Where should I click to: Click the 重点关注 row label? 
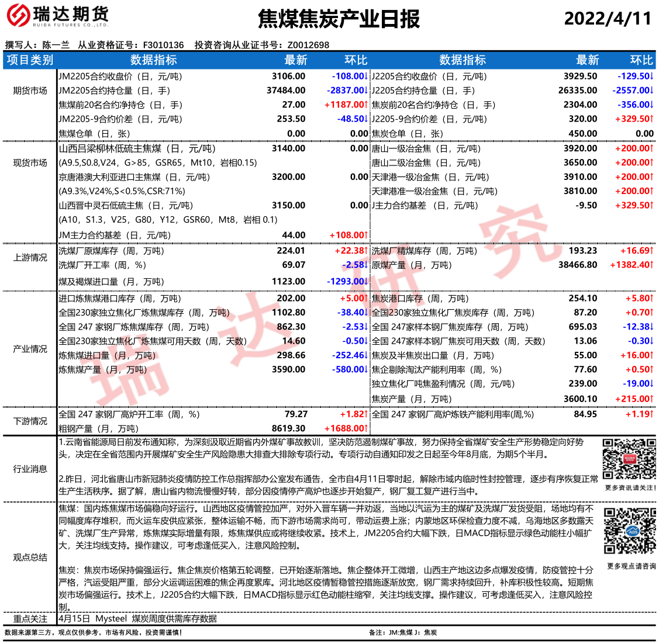30,619
